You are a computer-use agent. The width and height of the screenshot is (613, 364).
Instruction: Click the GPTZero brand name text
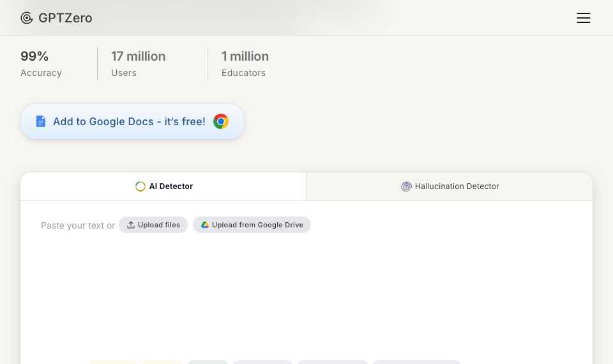pyautogui.click(x=65, y=18)
